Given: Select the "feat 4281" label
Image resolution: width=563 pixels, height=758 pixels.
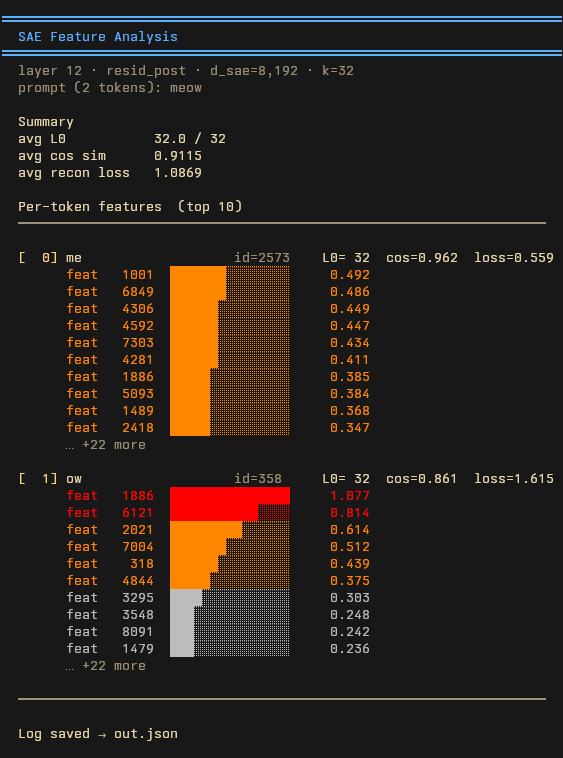Looking at the screenshot, I should pos(110,360).
